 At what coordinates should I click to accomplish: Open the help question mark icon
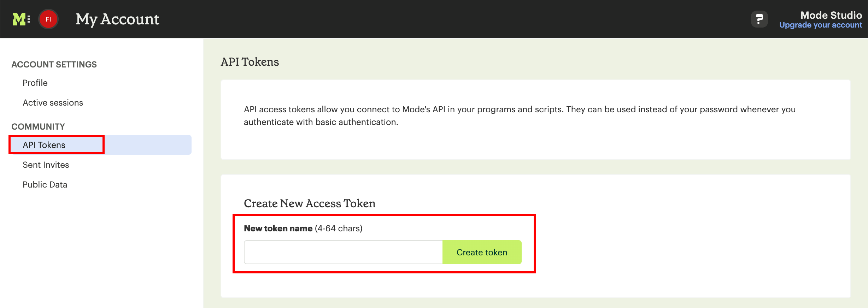coord(759,19)
